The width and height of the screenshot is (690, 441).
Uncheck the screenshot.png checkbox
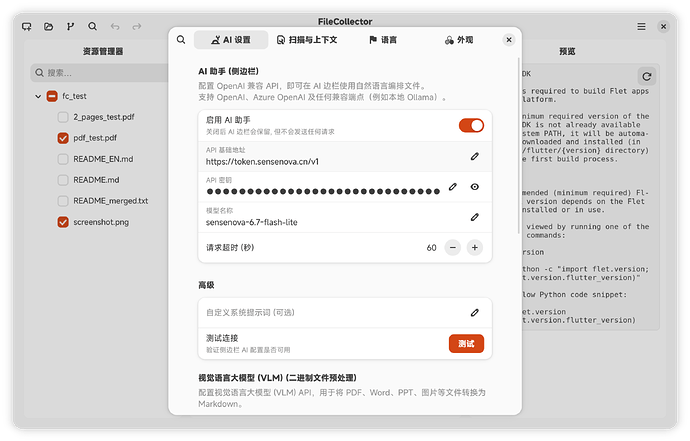click(63, 222)
